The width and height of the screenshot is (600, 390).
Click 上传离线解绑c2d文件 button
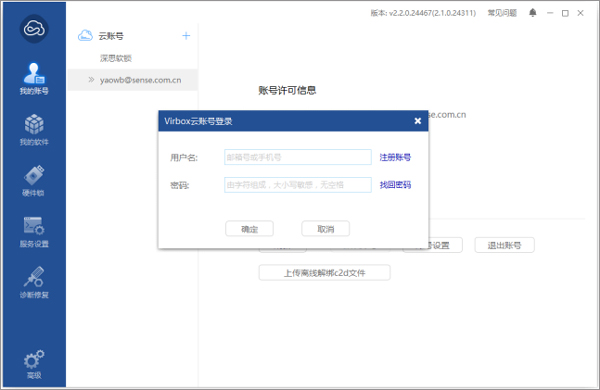(x=324, y=273)
